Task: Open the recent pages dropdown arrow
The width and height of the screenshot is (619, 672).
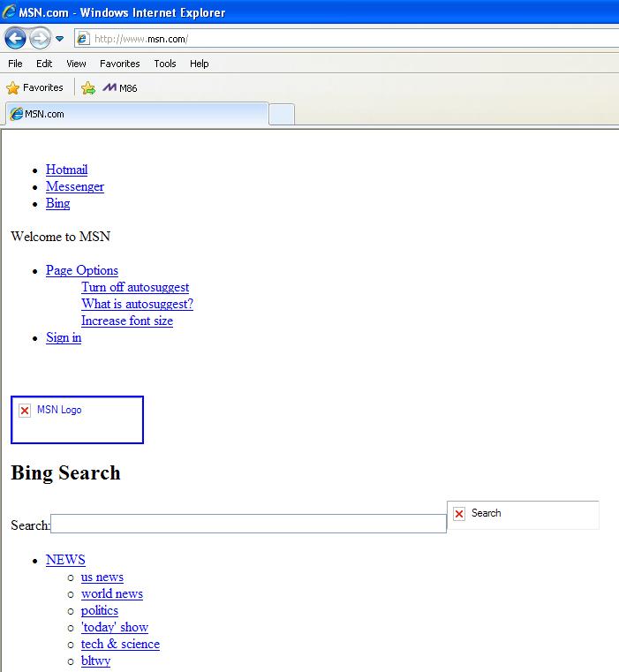Action: (59, 39)
